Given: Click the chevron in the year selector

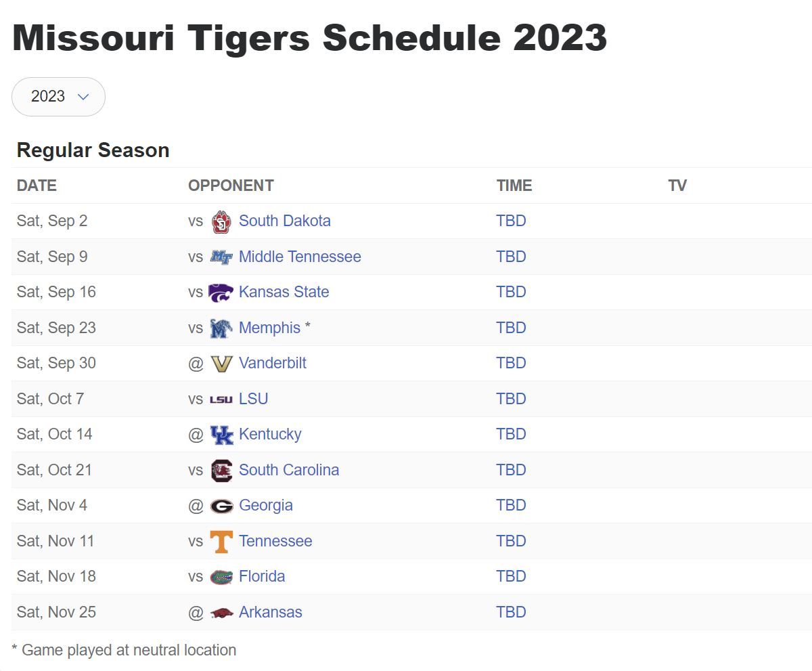Looking at the screenshot, I should point(83,97).
